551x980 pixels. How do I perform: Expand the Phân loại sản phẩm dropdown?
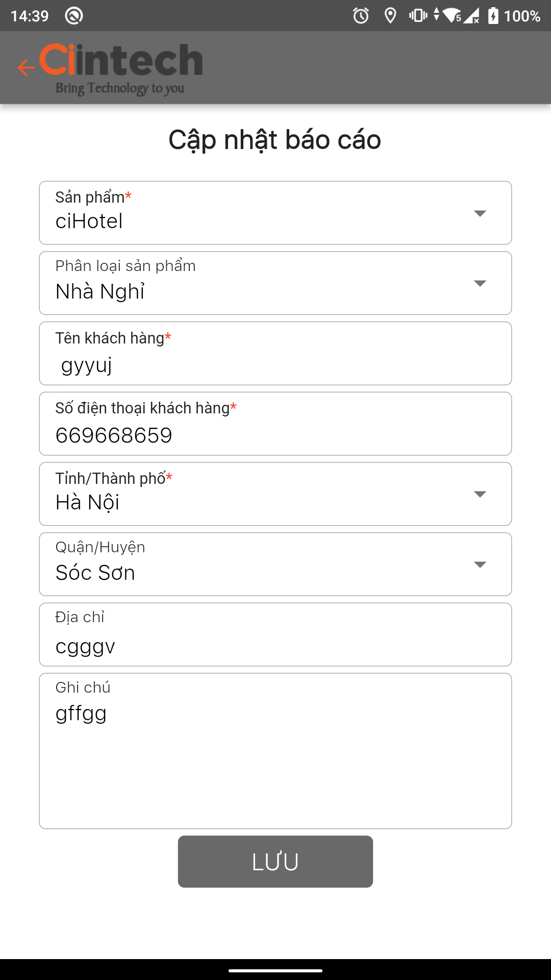point(275,283)
